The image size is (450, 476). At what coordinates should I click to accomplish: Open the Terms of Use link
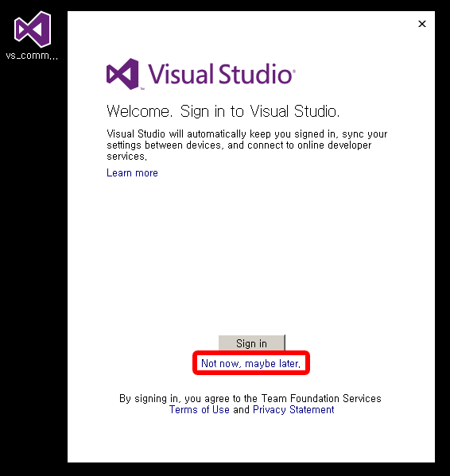(x=200, y=409)
